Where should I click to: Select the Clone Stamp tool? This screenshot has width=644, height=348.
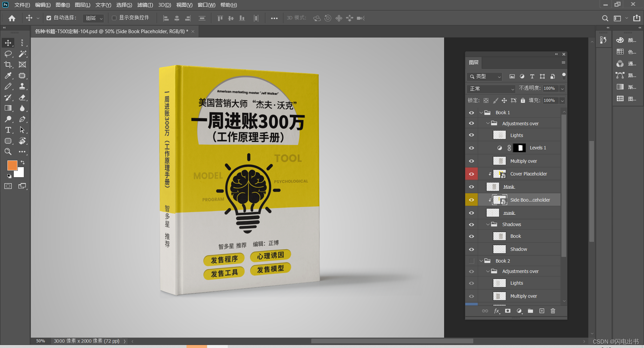click(22, 86)
